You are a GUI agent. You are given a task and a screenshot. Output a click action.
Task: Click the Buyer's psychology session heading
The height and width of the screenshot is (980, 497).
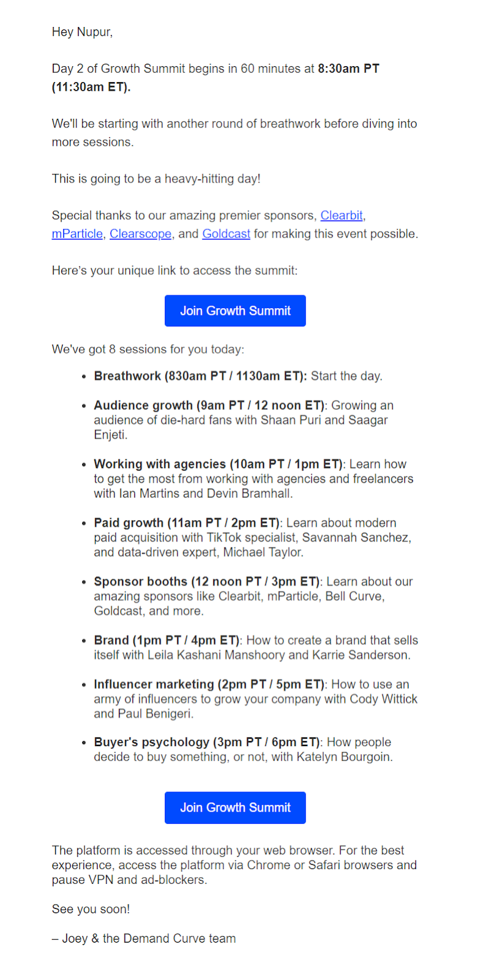[x=207, y=742]
